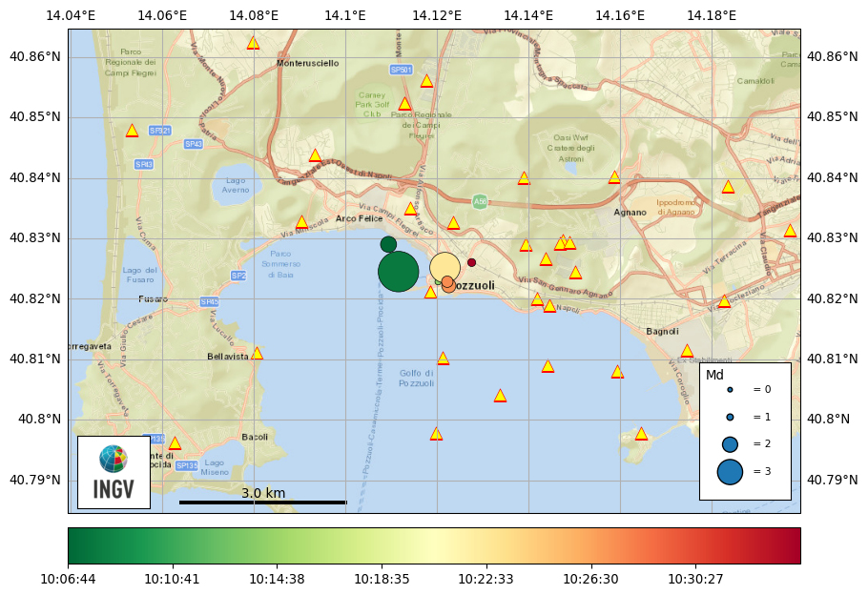This screenshot has width=868, height=595.
Task: Click the Md = 0 legend marker
Action: point(730,389)
